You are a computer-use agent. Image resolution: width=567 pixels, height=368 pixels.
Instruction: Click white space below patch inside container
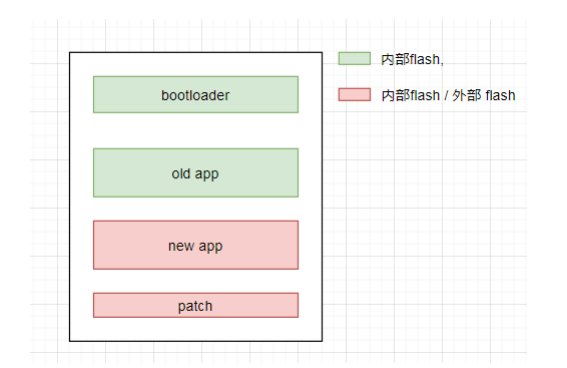pyautogui.click(x=196, y=329)
